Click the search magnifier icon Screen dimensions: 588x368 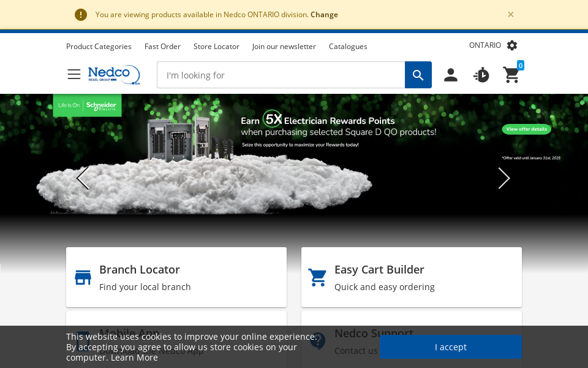[x=418, y=75]
